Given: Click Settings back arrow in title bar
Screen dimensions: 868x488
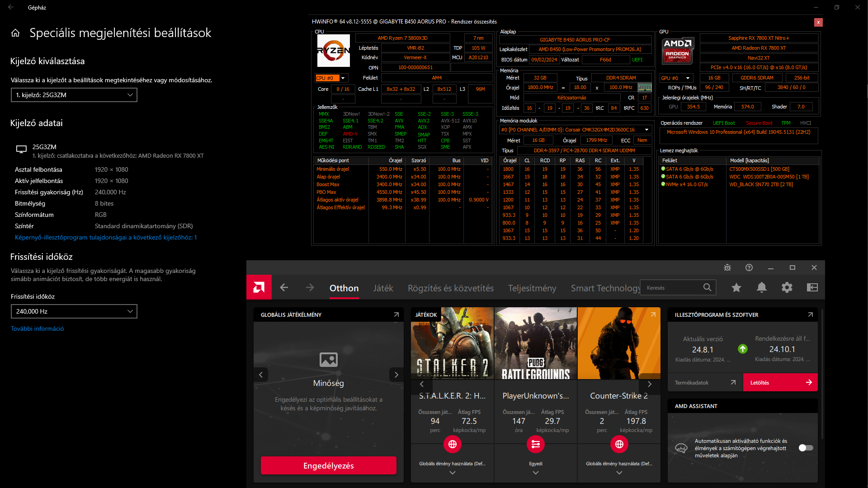Looking at the screenshot, I should 11,7.
